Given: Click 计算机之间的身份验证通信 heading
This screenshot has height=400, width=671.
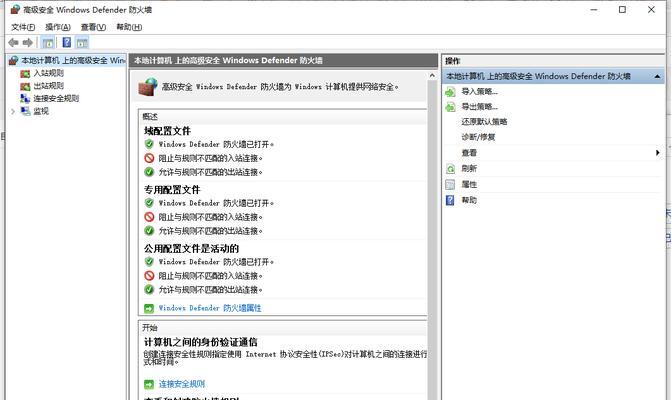Looking at the screenshot, I should click(201, 342).
